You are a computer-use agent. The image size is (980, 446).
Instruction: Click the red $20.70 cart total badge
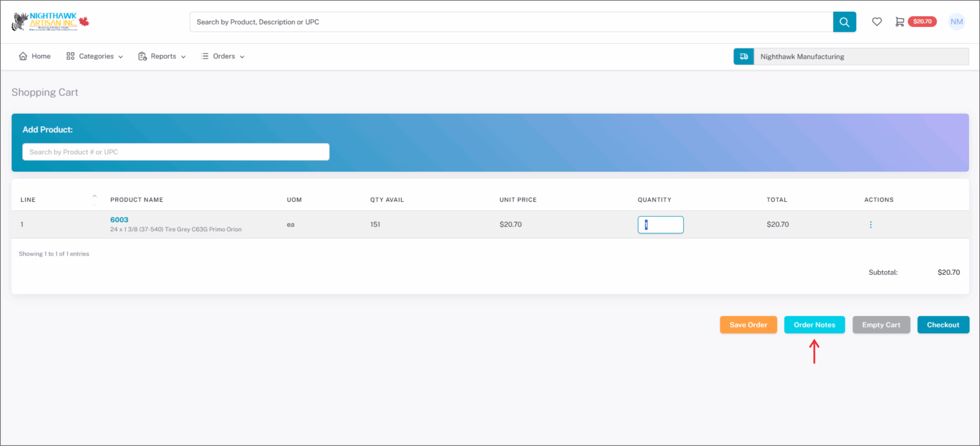922,21
